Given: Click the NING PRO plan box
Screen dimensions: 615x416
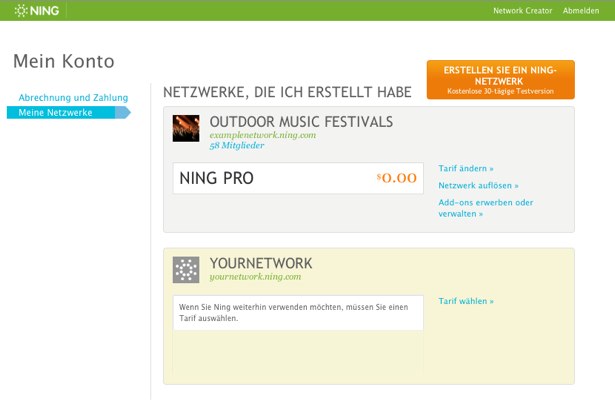Looking at the screenshot, I should (x=298, y=178).
